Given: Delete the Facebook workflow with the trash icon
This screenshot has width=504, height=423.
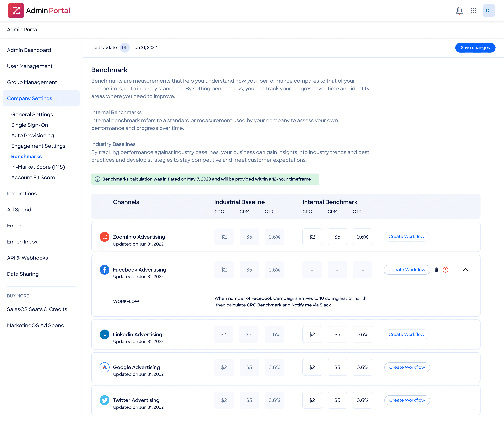Looking at the screenshot, I should [x=437, y=270].
